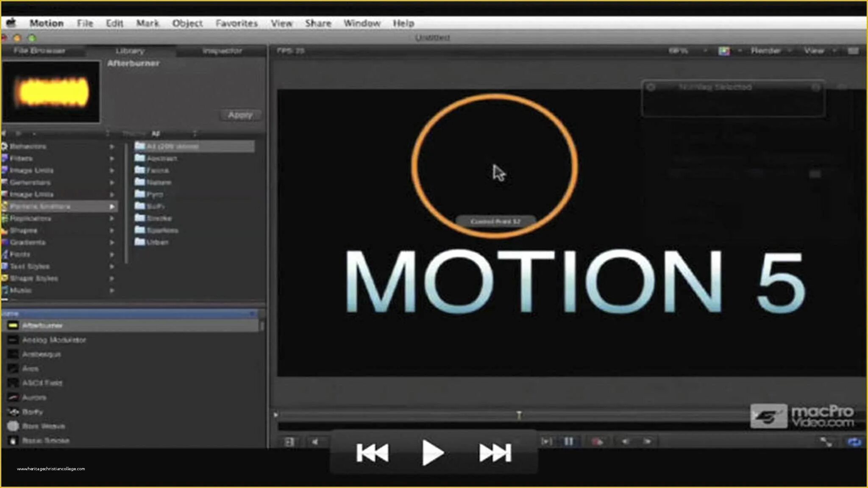This screenshot has width=868, height=488.
Task: Expand the Shapes category arrow
Action: [112, 231]
